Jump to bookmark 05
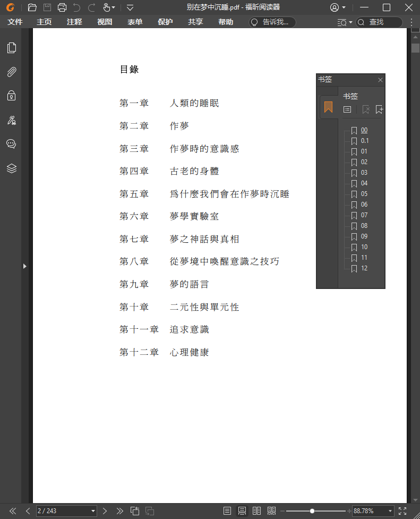The image size is (420, 519). point(364,194)
